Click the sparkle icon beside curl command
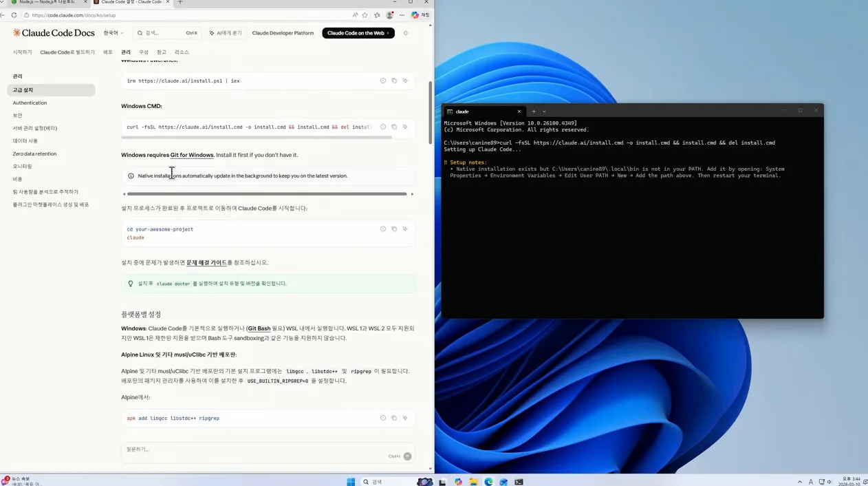Image resolution: width=868 pixels, height=486 pixels. [x=405, y=127]
